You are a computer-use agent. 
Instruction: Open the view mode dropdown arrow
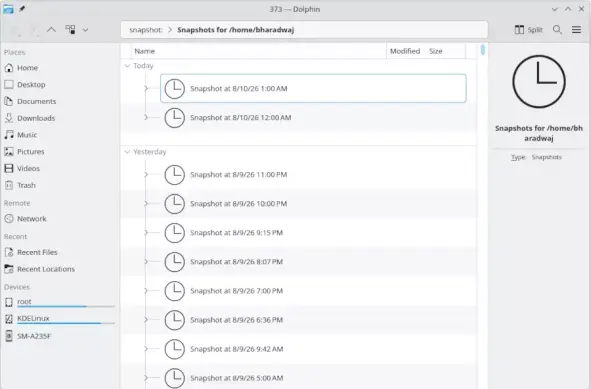86,30
